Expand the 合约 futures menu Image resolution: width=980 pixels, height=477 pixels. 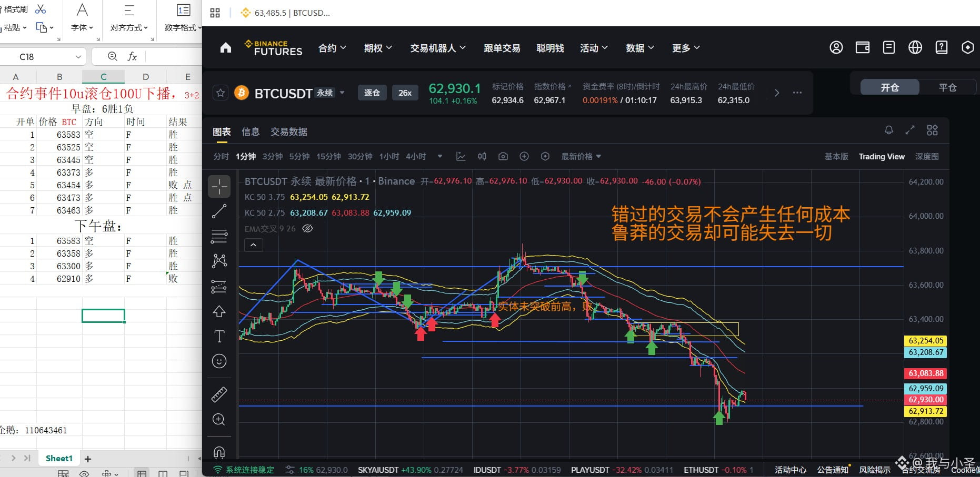pos(332,48)
